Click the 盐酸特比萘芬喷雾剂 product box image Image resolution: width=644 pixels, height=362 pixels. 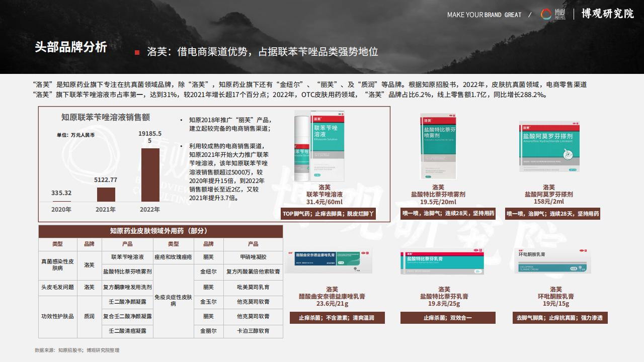[x=438, y=146]
